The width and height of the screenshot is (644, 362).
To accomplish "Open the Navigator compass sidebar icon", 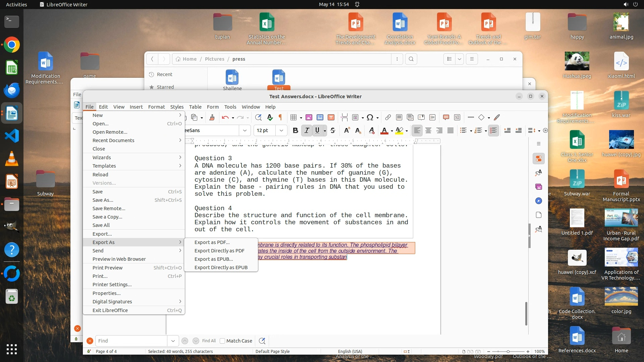I will (x=538, y=201).
